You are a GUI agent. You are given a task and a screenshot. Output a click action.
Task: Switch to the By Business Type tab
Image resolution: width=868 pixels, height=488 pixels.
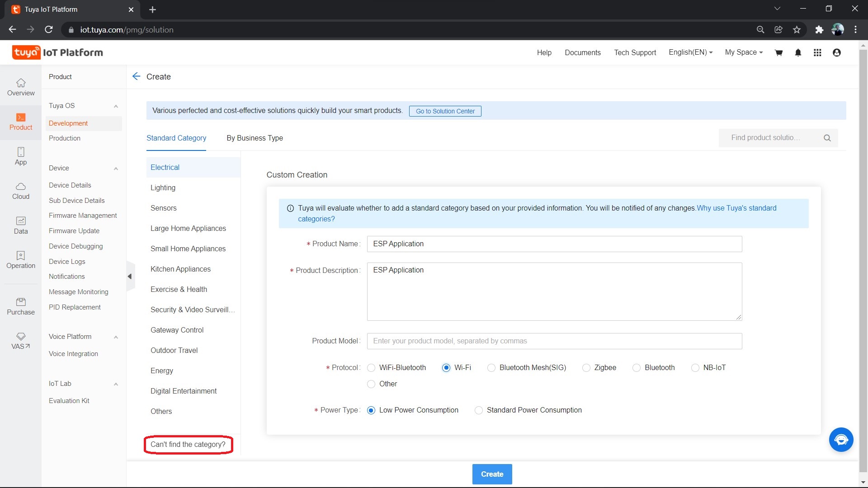(x=255, y=138)
